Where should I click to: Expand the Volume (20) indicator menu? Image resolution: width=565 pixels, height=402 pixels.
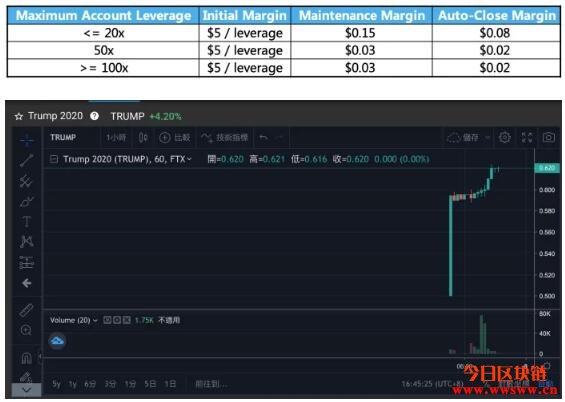coord(95,320)
